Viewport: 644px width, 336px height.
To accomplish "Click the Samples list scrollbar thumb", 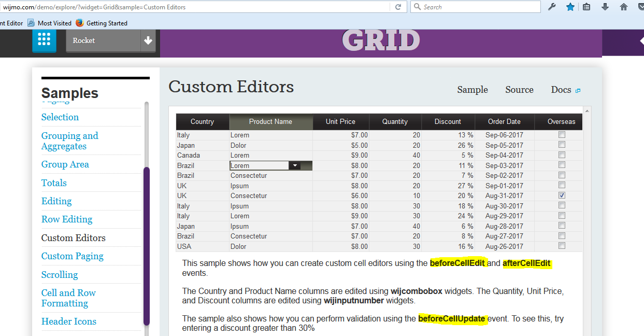I will (x=147, y=246).
